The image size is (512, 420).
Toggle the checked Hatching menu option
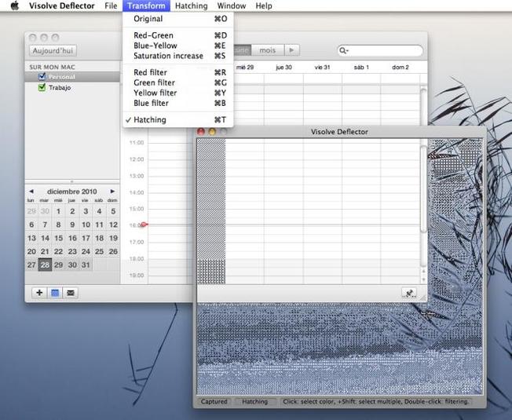click(x=149, y=120)
